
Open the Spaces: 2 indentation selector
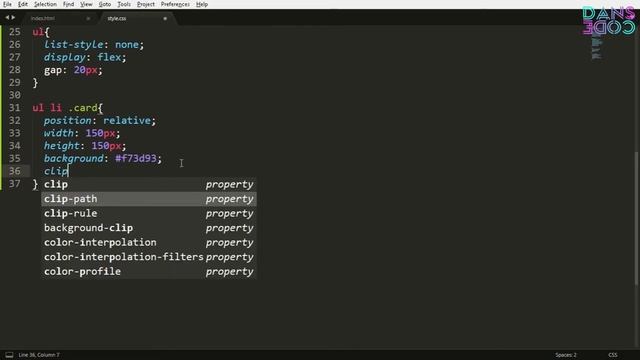[566, 355]
